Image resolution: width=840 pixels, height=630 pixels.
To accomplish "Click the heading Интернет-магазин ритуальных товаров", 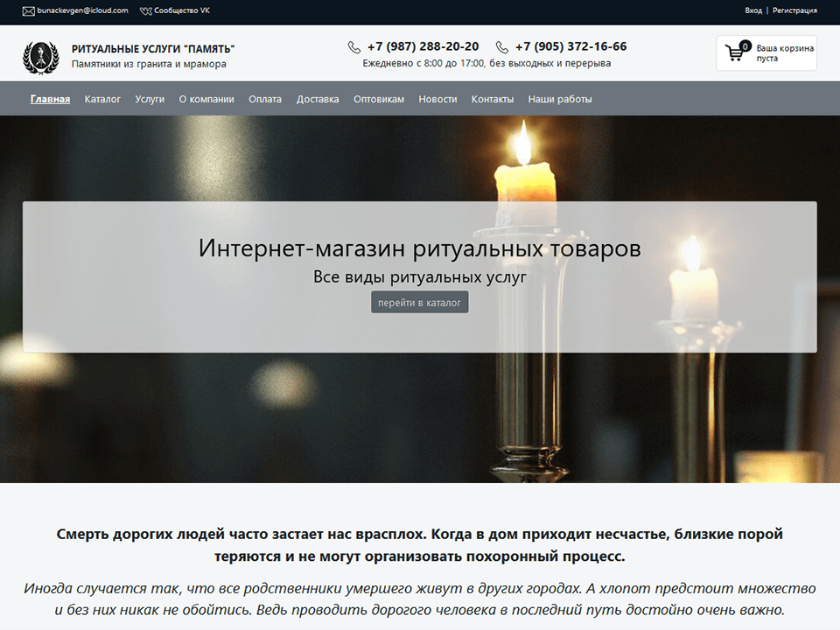I will [x=419, y=248].
